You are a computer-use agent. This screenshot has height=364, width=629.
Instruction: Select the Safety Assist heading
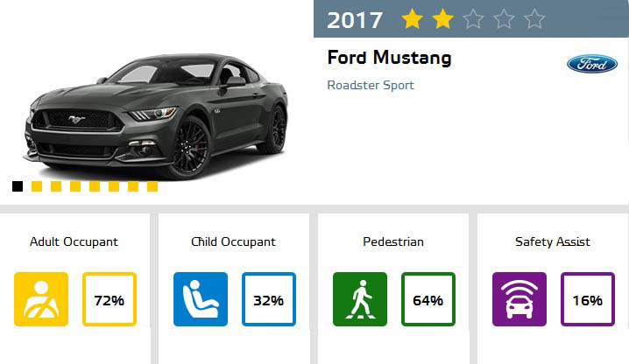coord(553,242)
